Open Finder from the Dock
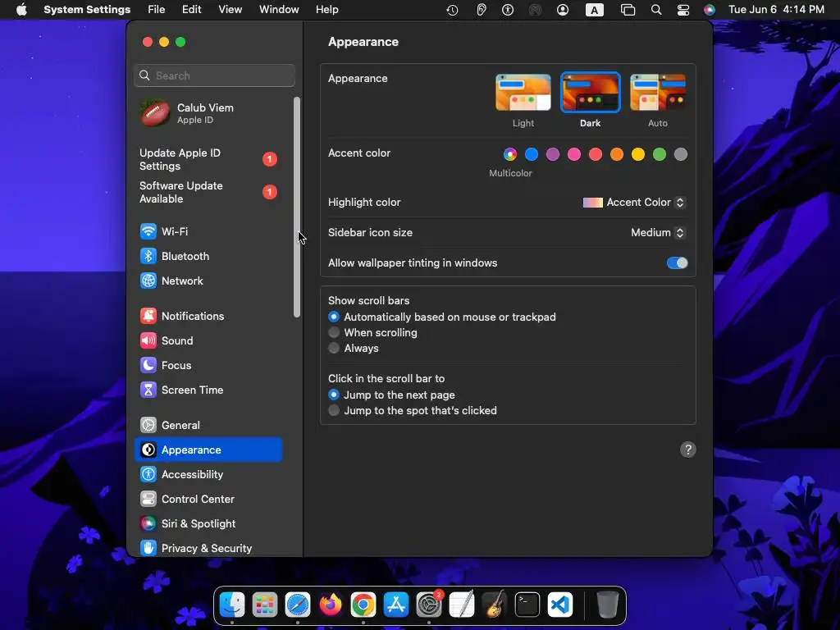 [232, 605]
